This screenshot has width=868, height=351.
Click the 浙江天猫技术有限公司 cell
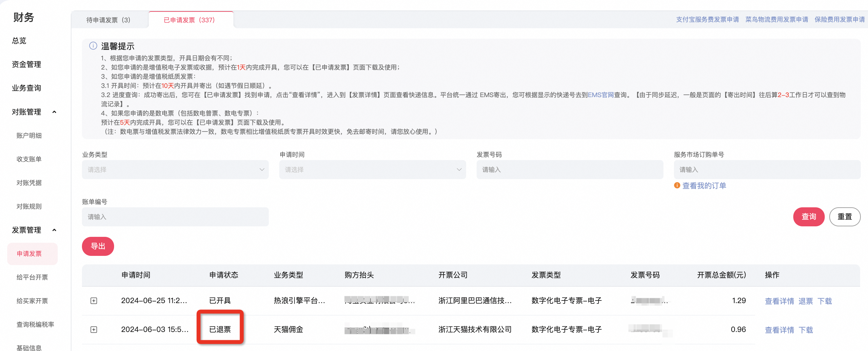475,329
